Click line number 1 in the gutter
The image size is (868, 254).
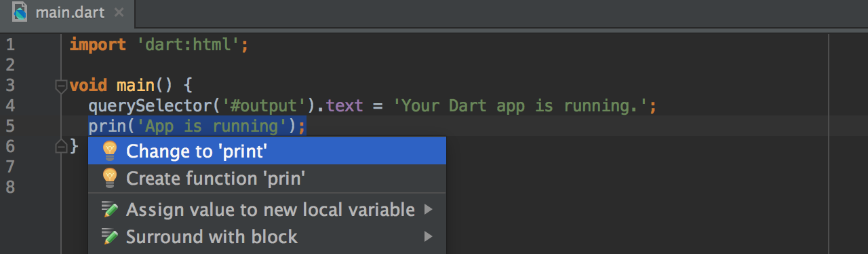coord(9,46)
